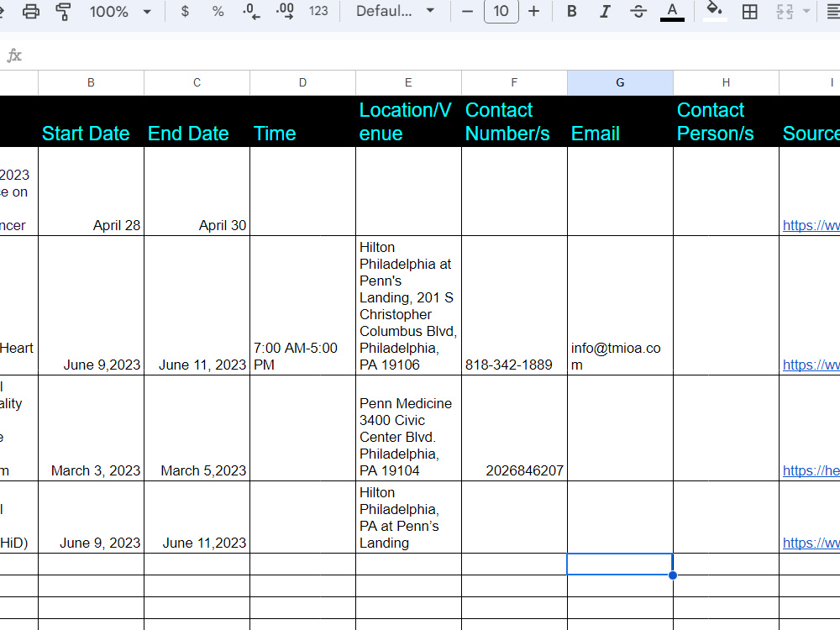Select the 818-342-1889 cell
Screen dimensions: 840x630
point(514,306)
